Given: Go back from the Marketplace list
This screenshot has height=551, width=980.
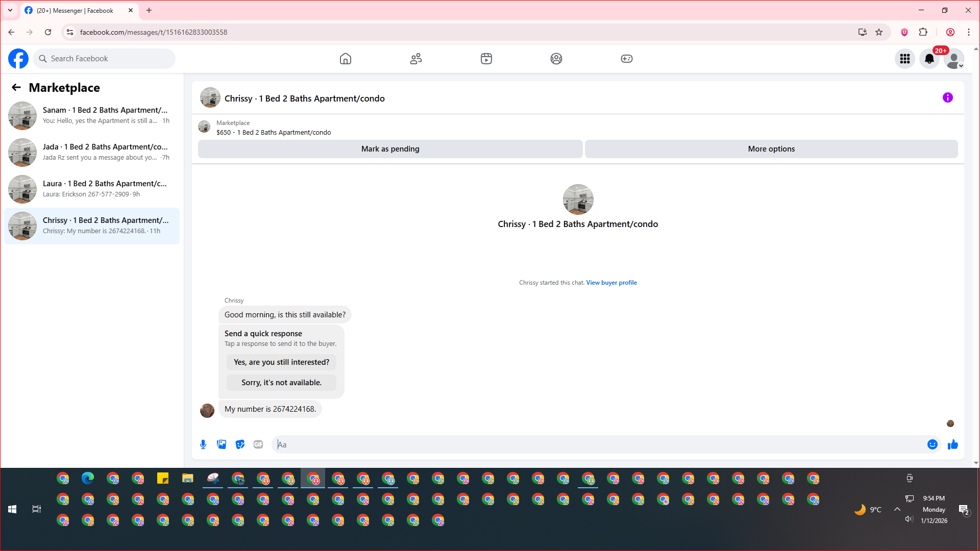Looking at the screenshot, I should pos(16,87).
